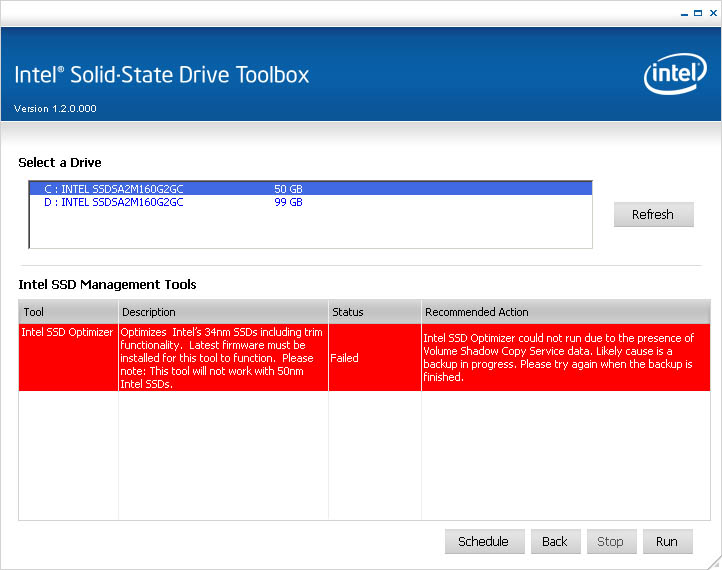722x570 pixels.
Task: Click the Version 1.2.0.000 label
Action: pos(55,109)
